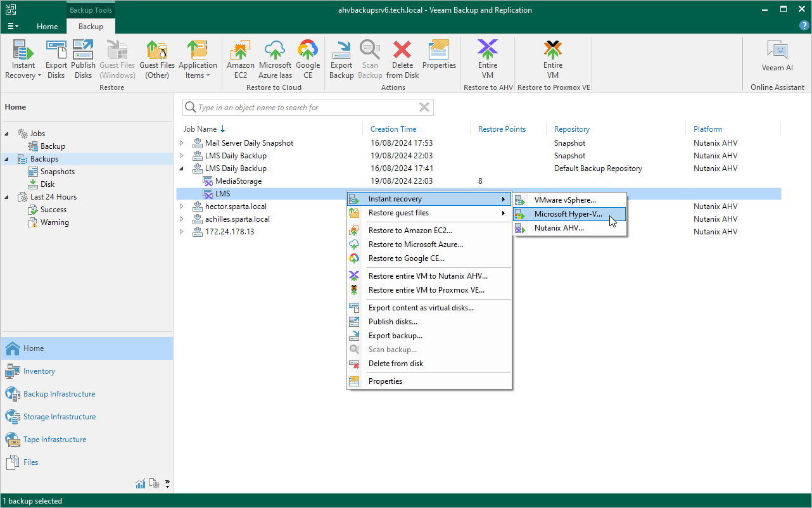Screen dimensions: 812x508
Task: Collapse the Backups tree node
Action: [x=7, y=159]
